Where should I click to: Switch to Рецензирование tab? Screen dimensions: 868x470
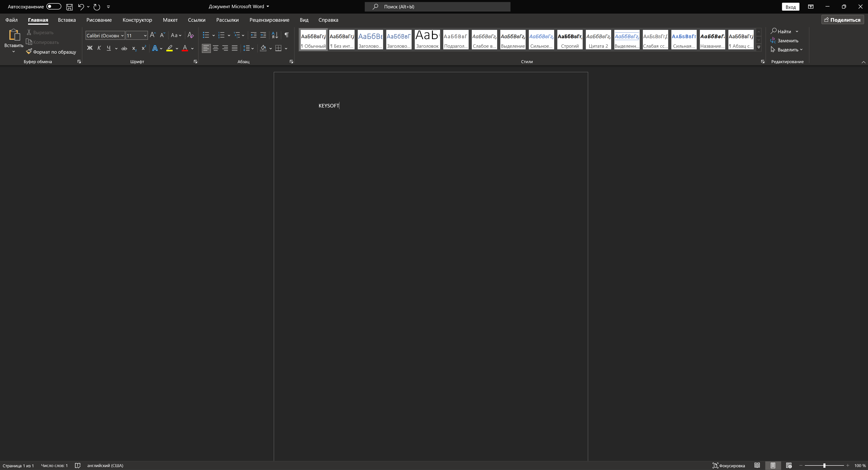click(269, 20)
